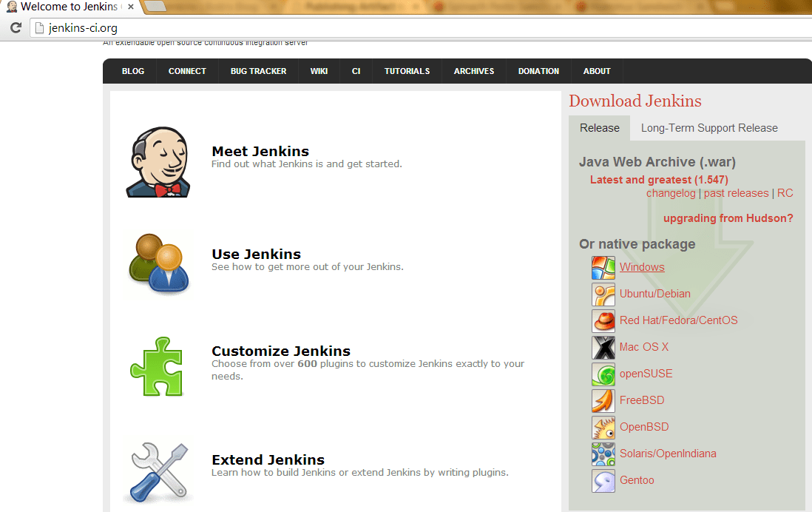Switch to Long-Term Support Release tab
This screenshot has height=512, width=812.
pos(709,128)
